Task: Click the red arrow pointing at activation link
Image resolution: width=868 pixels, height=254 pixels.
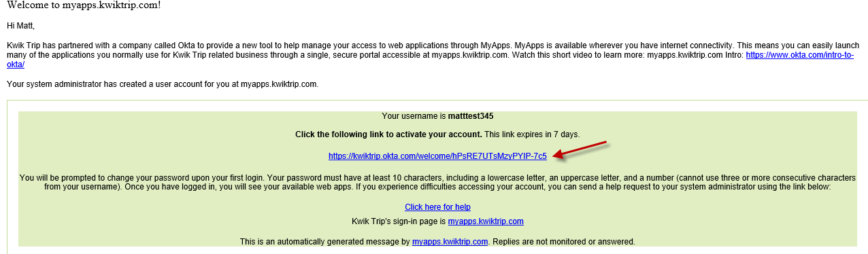Action: 580,150
